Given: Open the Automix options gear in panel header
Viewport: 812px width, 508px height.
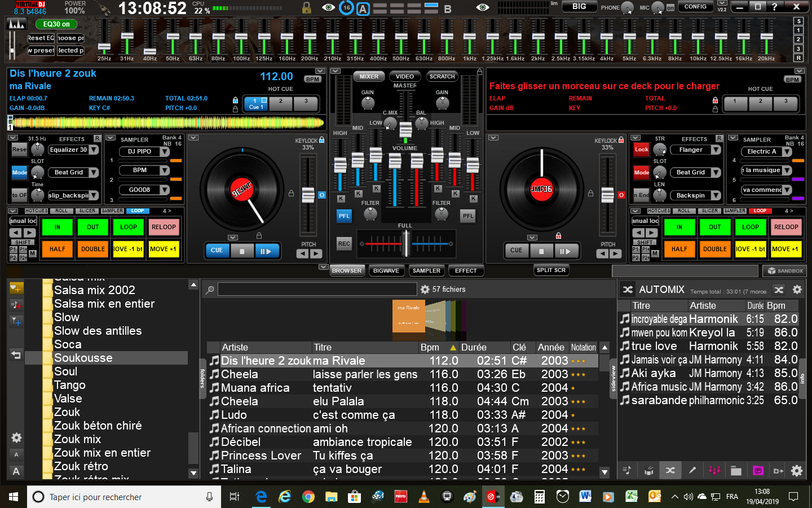Looking at the screenshot, I should point(797,290).
